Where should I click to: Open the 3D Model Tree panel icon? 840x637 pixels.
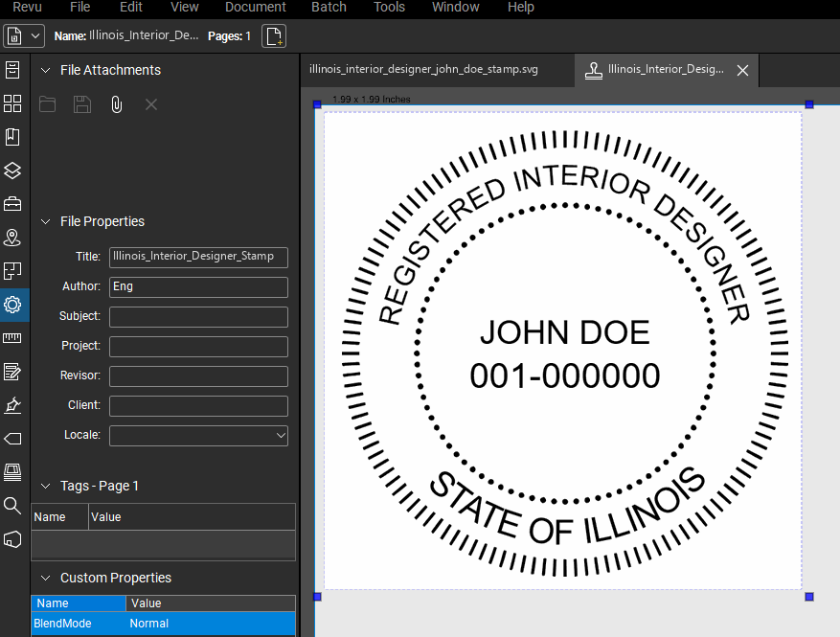(12, 539)
